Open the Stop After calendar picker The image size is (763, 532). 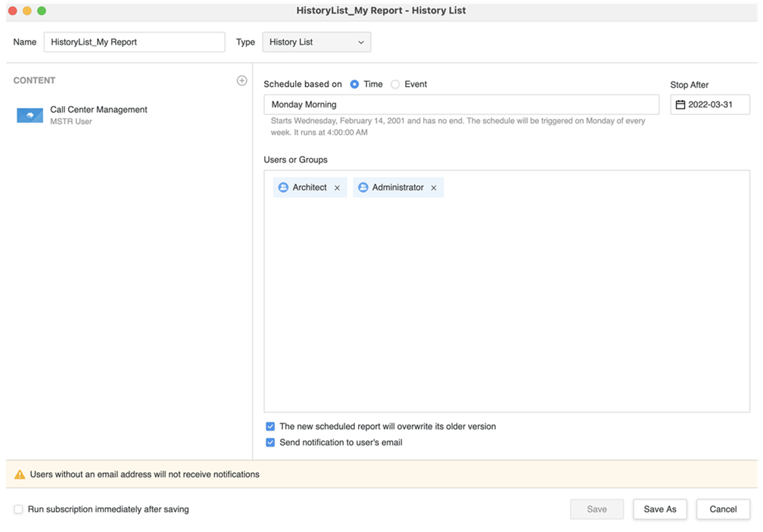(680, 105)
